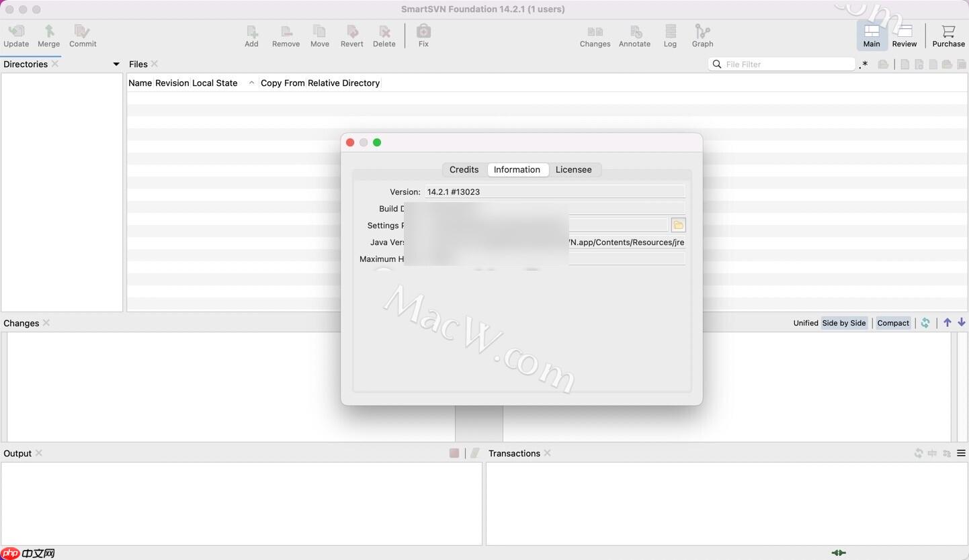The height and width of the screenshot is (560, 969).
Task: Switch to the Review perspective
Action: click(x=904, y=36)
